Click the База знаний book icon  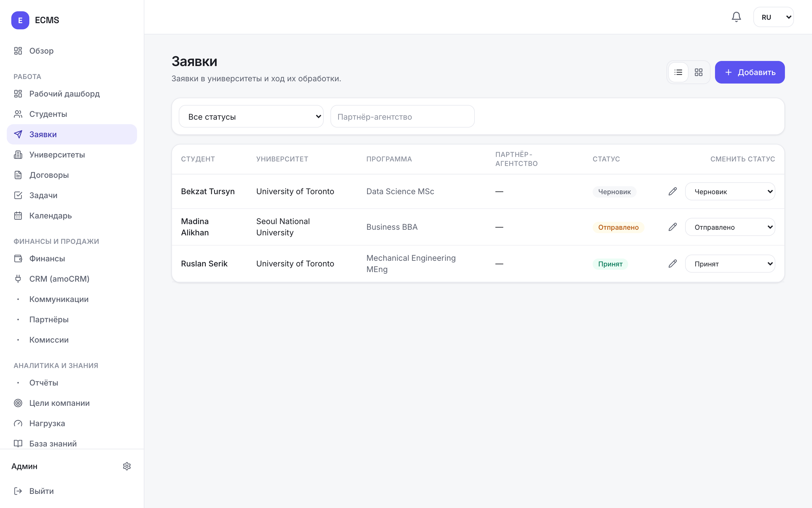pyautogui.click(x=18, y=443)
